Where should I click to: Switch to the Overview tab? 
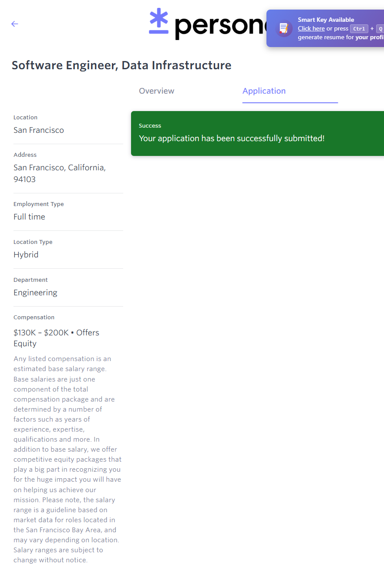pyautogui.click(x=156, y=91)
